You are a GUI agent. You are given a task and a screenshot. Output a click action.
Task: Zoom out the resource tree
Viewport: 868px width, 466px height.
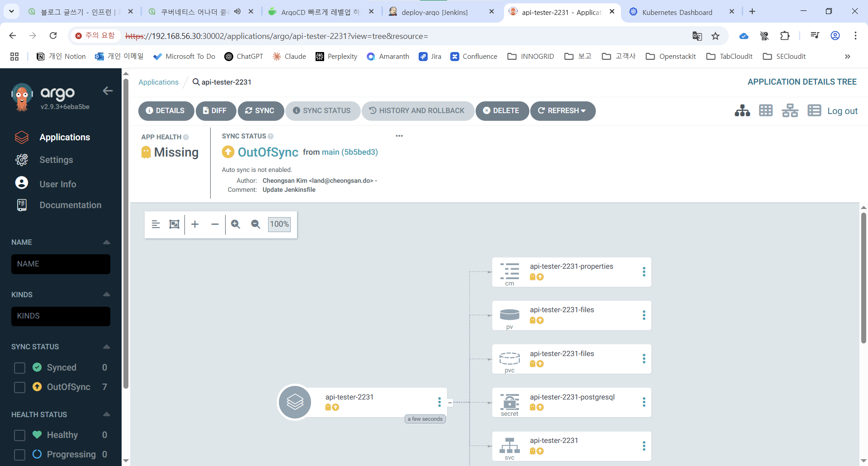tap(255, 224)
